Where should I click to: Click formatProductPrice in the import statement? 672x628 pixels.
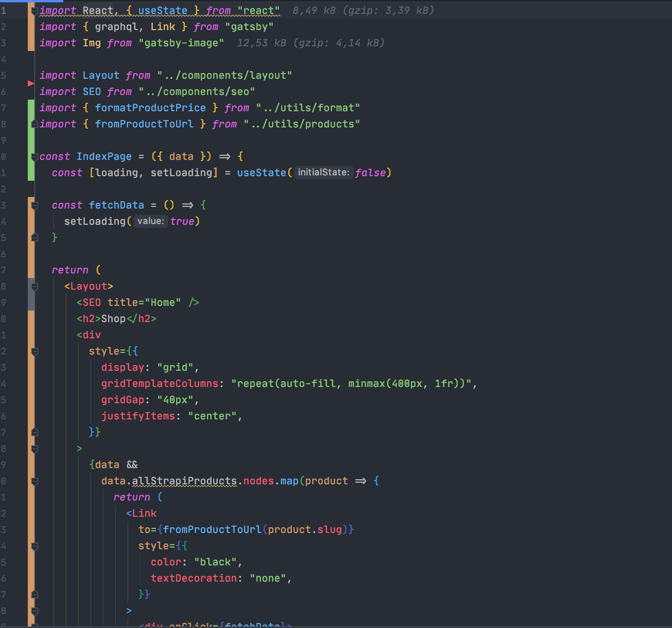(x=150, y=108)
